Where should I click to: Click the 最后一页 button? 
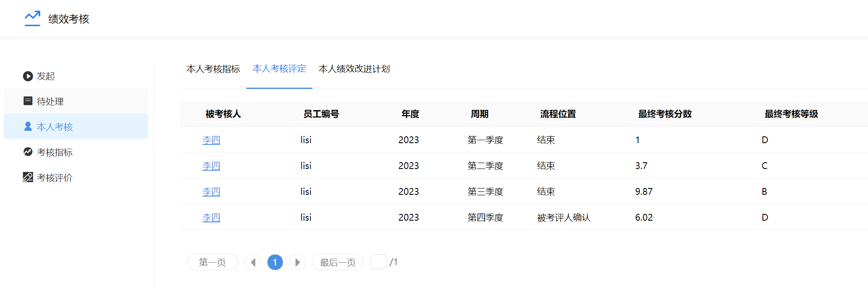click(x=338, y=262)
